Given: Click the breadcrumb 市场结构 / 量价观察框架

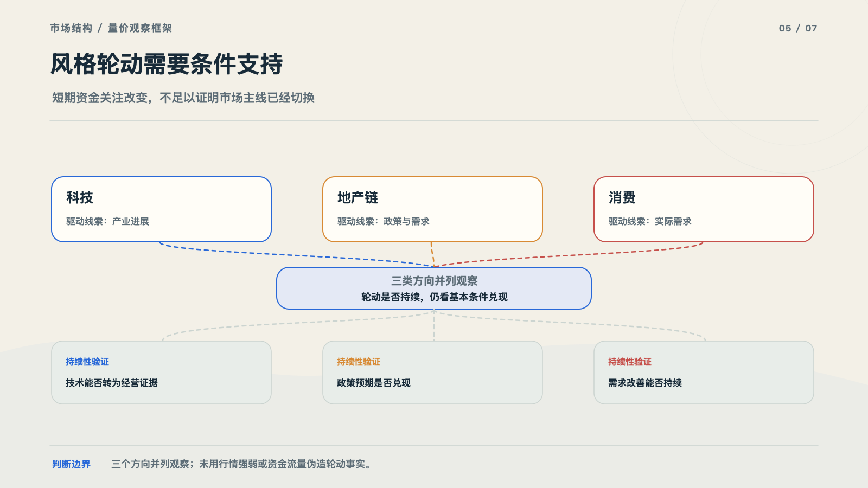Looking at the screenshot, I should pos(111,28).
